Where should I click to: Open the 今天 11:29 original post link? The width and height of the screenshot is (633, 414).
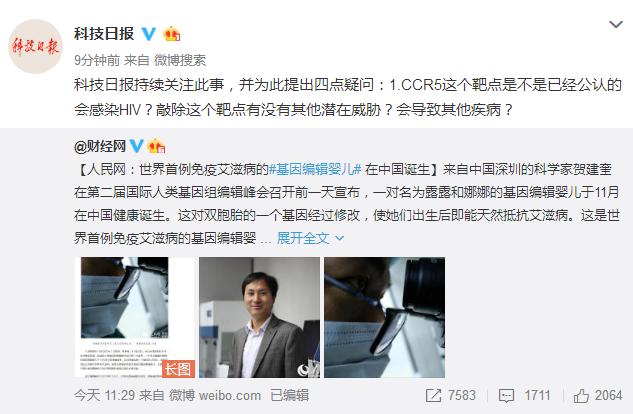pyautogui.click(x=104, y=395)
